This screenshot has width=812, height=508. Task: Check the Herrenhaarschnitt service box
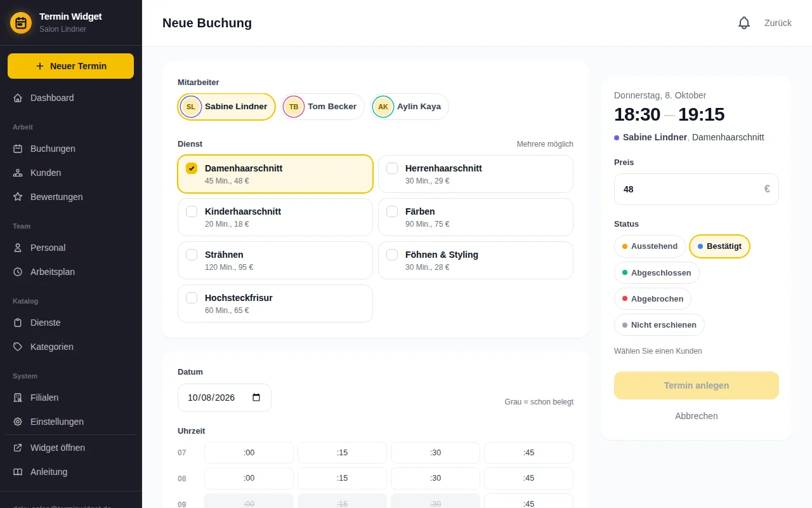[392, 168]
